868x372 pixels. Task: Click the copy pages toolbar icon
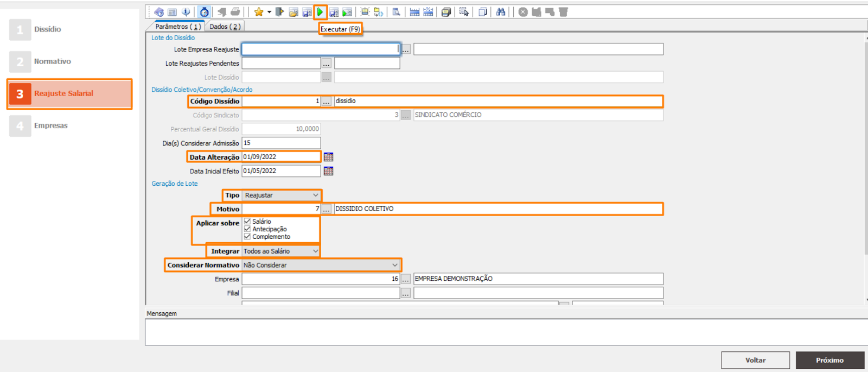483,12
